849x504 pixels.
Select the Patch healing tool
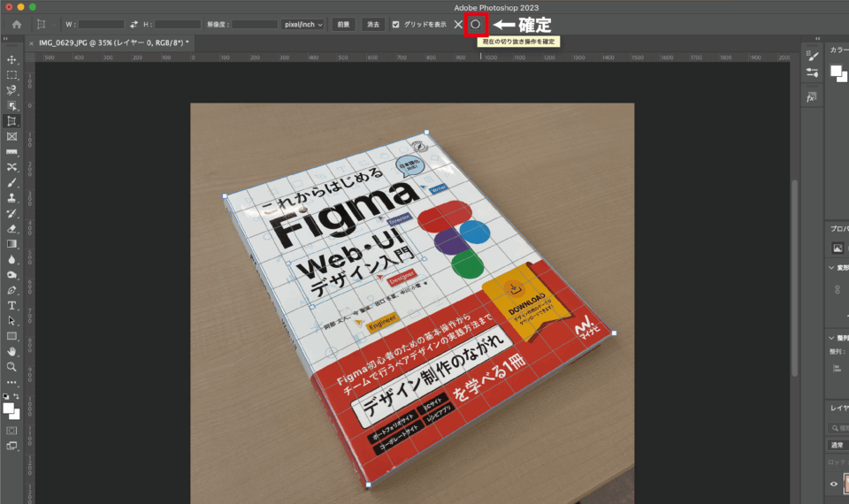(x=11, y=167)
